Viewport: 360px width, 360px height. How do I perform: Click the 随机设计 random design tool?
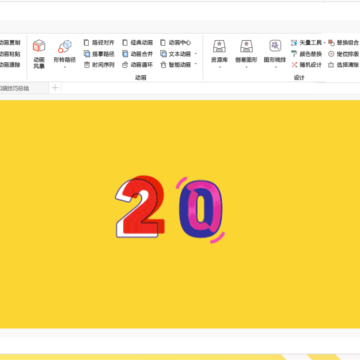307,65
